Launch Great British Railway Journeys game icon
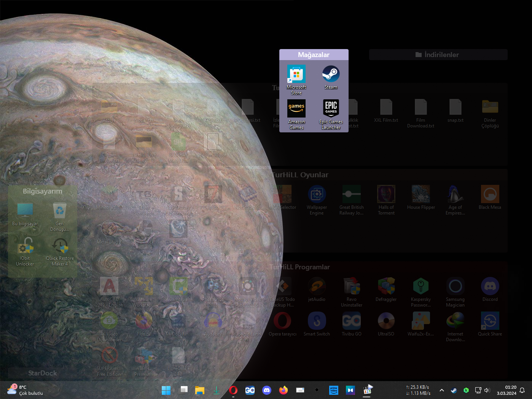532x399 pixels. (x=351, y=200)
